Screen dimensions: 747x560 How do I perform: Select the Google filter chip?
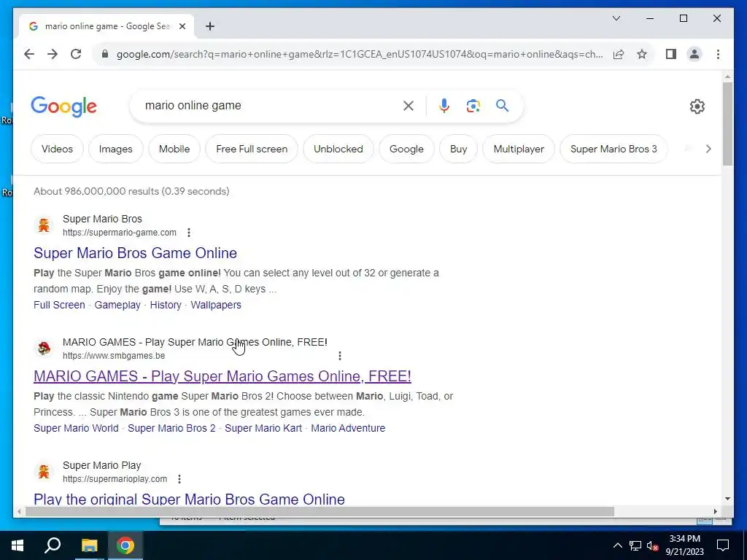[406, 149]
